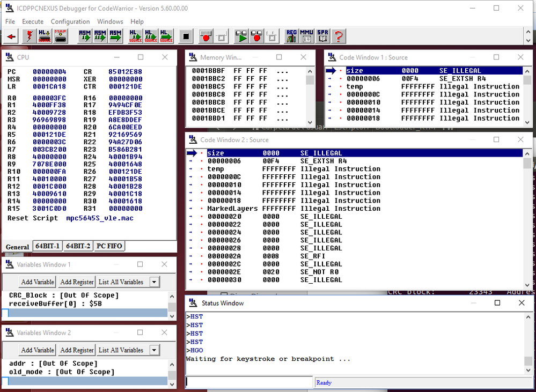Screen dimensions: 536x392
Task: Click the Status Window command input field
Action: (x=249, y=382)
